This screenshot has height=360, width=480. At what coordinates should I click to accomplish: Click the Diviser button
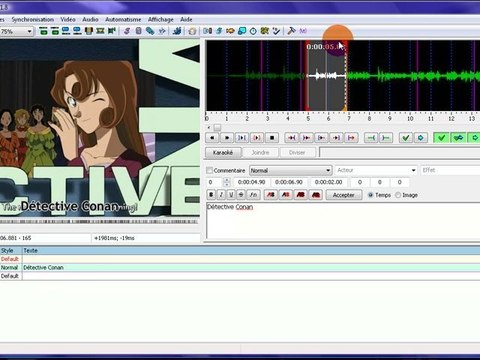(297, 153)
